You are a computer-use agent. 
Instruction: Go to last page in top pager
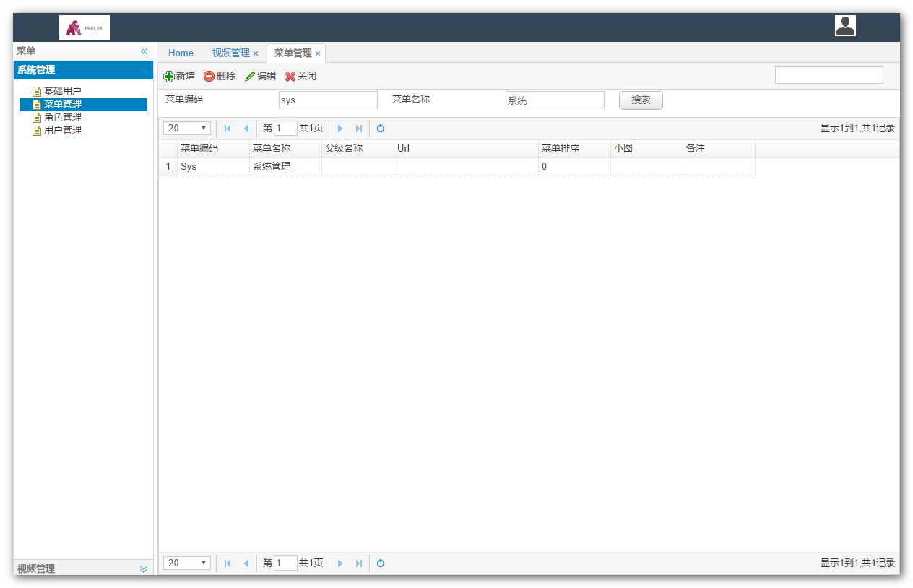[359, 129]
